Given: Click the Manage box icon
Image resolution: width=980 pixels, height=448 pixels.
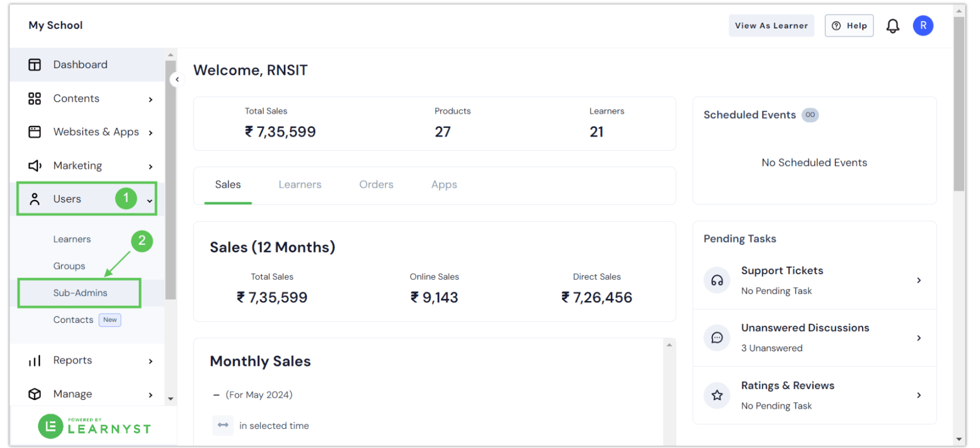Looking at the screenshot, I should click(35, 394).
